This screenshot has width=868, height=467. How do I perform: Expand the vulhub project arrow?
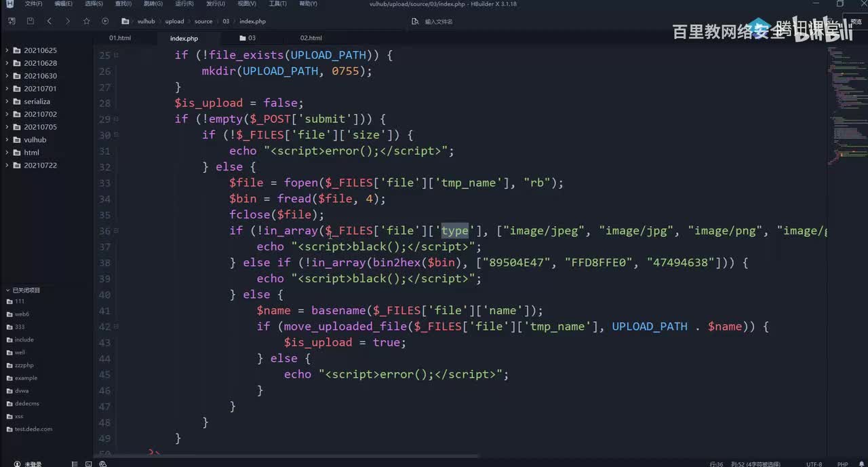[x=7, y=140]
